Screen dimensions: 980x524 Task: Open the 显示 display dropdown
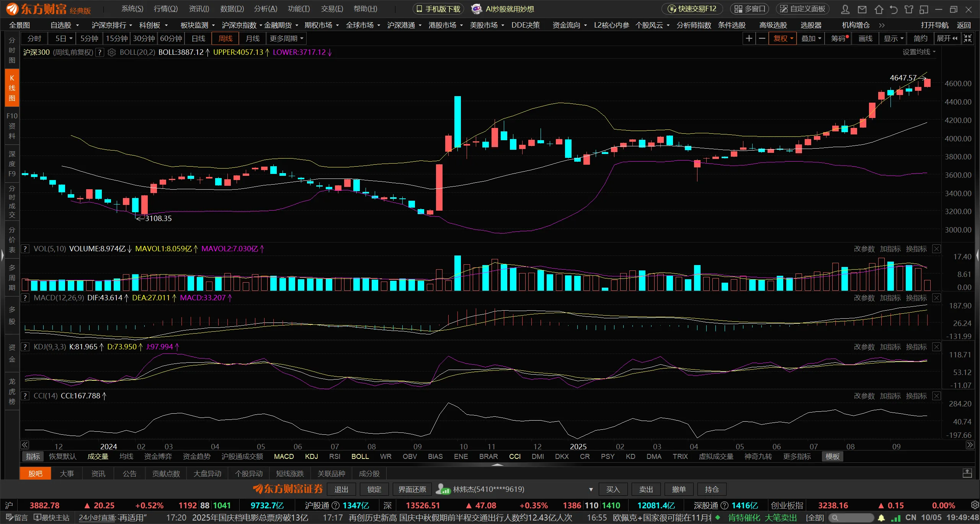click(x=893, y=38)
